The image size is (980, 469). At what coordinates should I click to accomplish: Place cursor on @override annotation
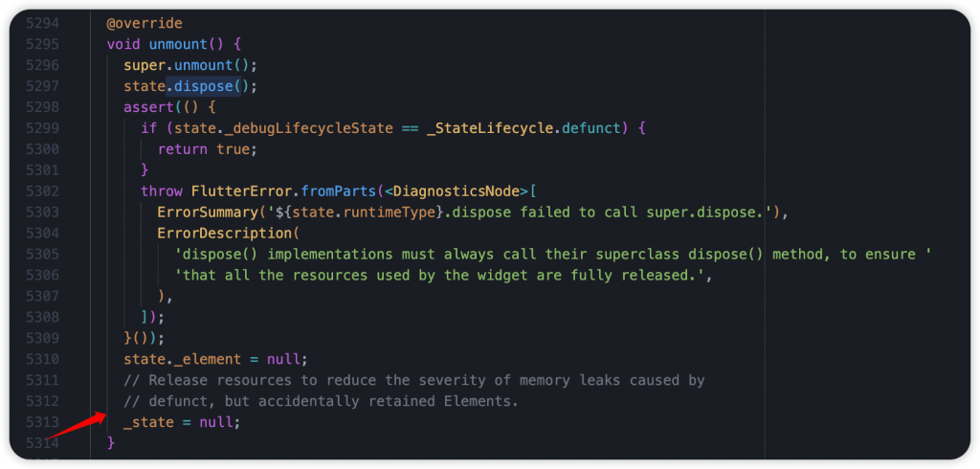[145, 24]
